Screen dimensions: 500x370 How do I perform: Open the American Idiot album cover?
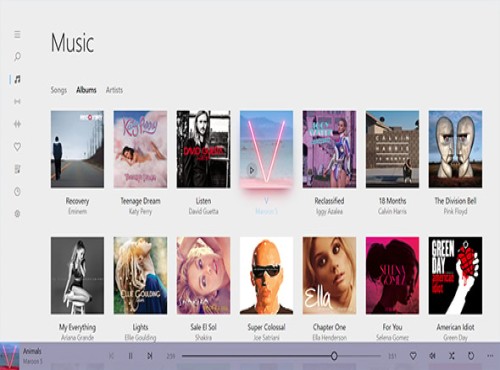455,276
